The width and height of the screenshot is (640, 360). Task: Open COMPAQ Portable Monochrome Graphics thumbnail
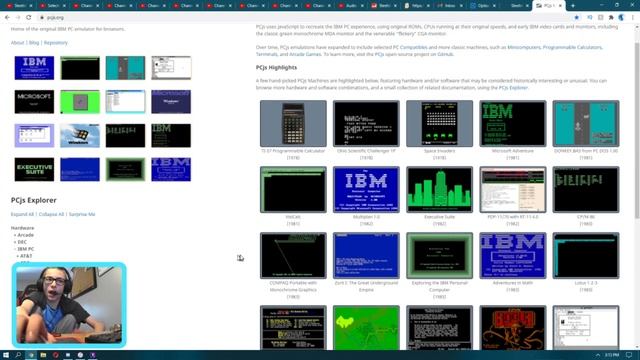(293, 256)
